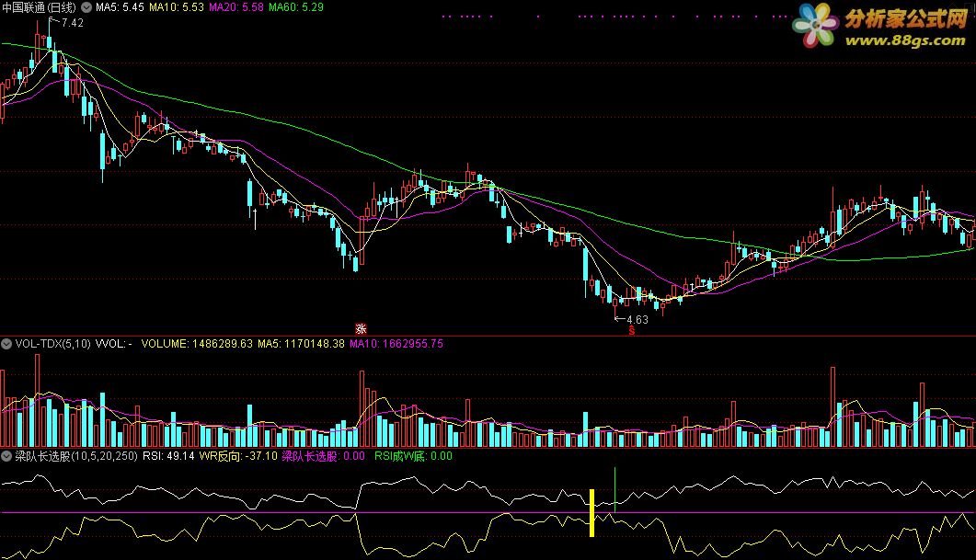Open the VOL-TDX indicator dropdown arrow
The width and height of the screenshot is (976, 560).
(x=6, y=344)
